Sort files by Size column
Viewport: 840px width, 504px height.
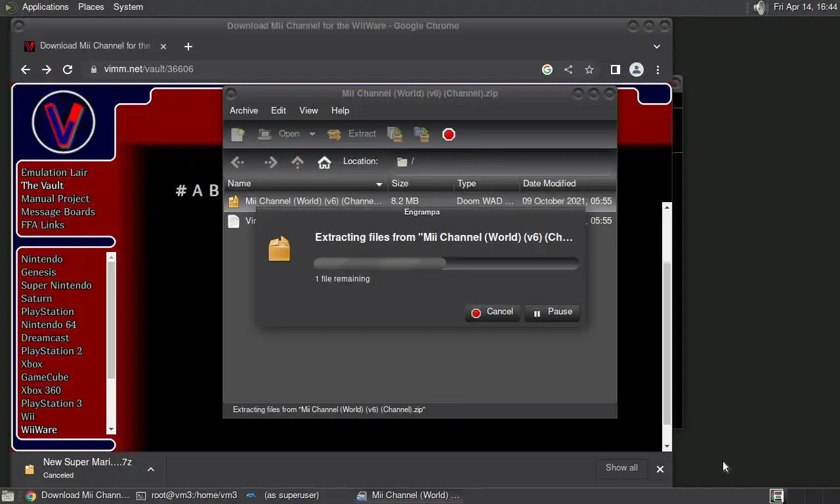pos(421,184)
